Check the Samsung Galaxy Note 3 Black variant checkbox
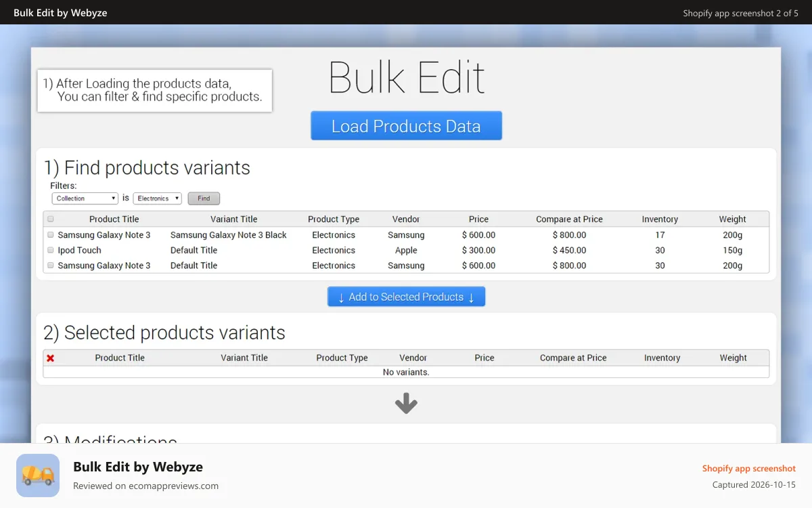This screenshot has width=812, height=508. point(51,234)
